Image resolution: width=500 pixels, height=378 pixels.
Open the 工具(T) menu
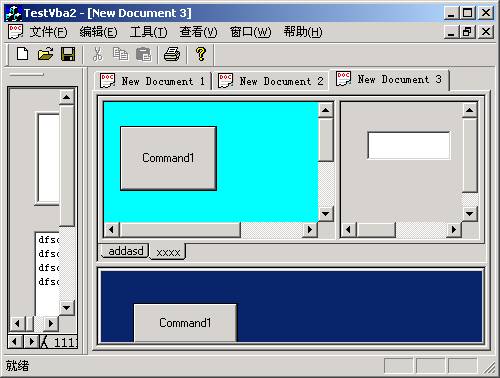(149, 32)
